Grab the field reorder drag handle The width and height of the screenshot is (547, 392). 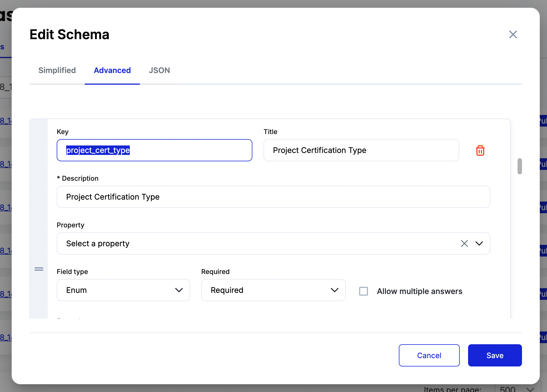tap(39, 269)
